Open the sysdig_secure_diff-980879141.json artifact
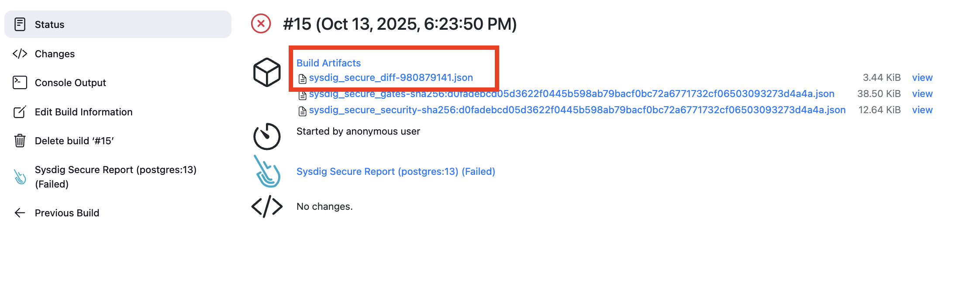 click(x=391, y=77)
